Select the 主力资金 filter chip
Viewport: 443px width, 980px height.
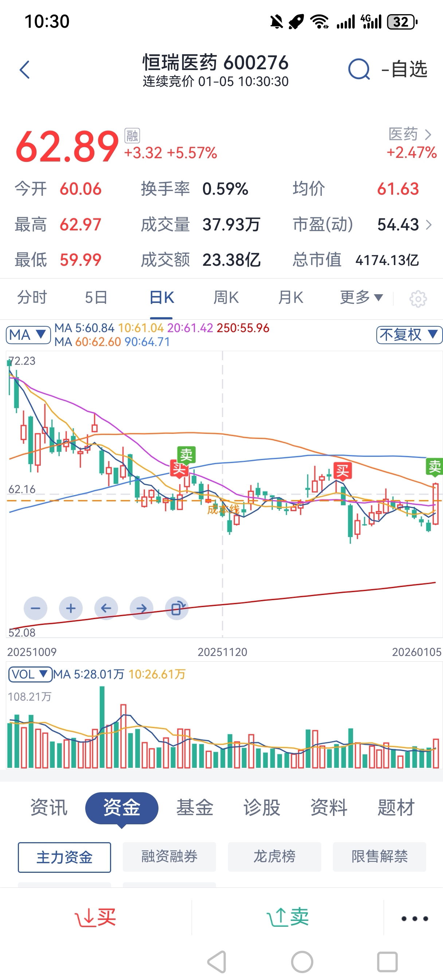(x=64, y=857)
